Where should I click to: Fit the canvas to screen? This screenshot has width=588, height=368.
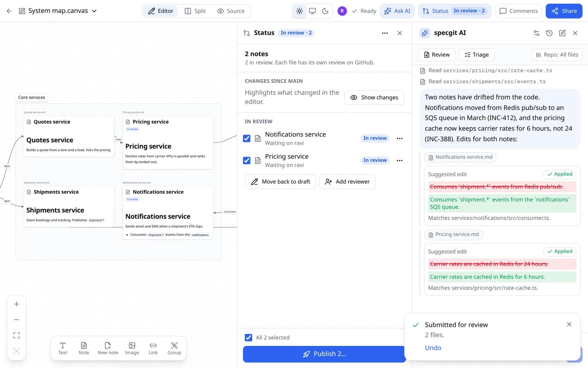[x=17, y=335]
